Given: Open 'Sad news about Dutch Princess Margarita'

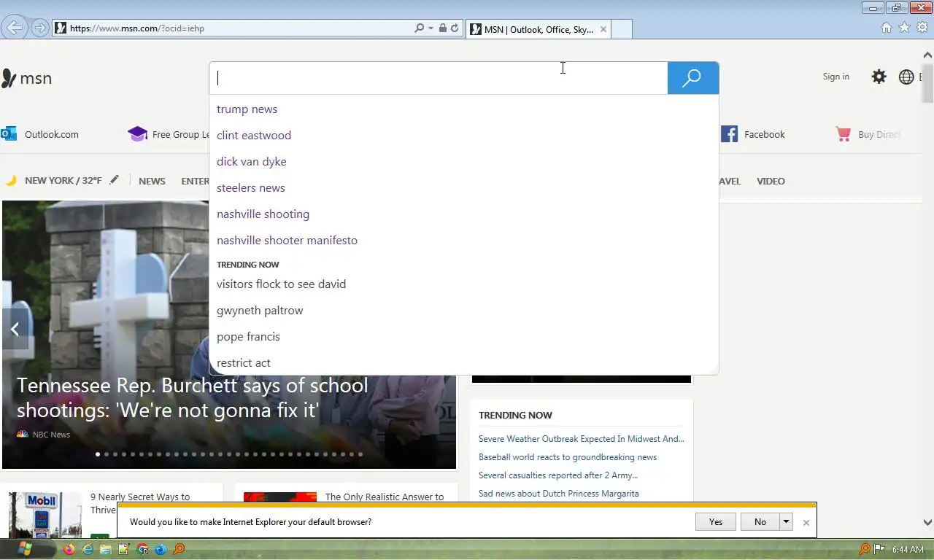Looking at the screenshot, I should 558,494.
